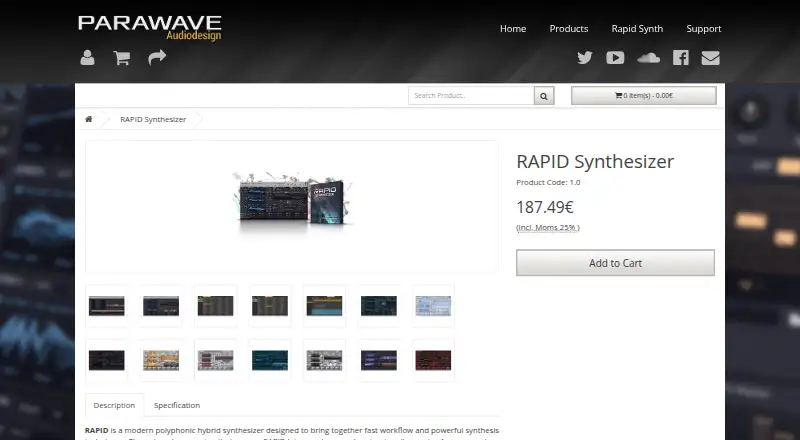Image resolution: width=800 pixels, height=440 pixels.
Task: Go to home via breadcrumb house icon
Action: click(89, 119)
